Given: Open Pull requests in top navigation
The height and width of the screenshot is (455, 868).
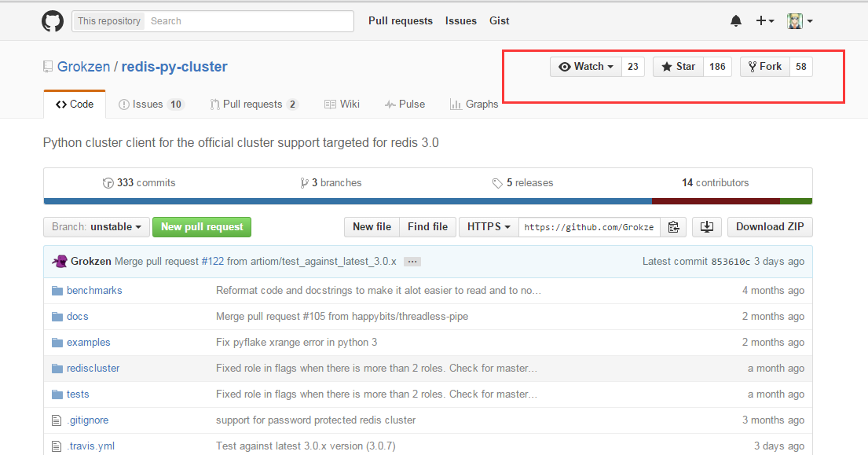Looking at the screenshot, I should tap(401, 21).
